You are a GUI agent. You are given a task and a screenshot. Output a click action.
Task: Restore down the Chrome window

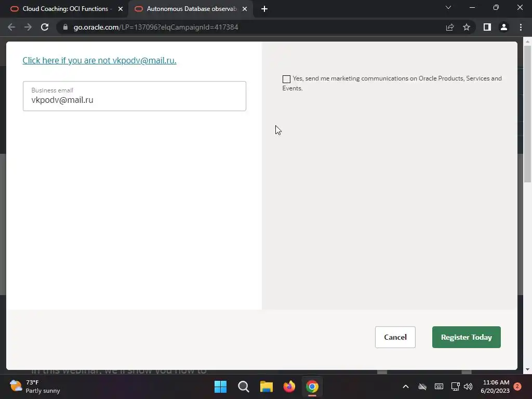[x=496, y=7]
